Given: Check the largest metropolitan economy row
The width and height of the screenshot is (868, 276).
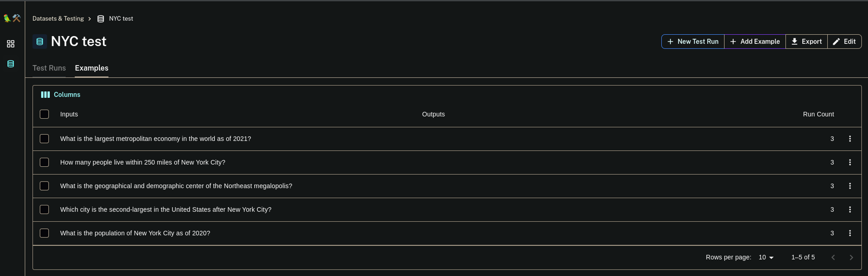Looking at the screenshot, I should [x=44, y=139].
